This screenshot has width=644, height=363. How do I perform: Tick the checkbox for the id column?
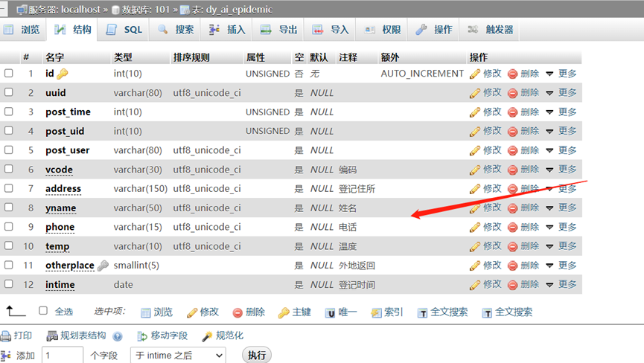click(9, 73)
